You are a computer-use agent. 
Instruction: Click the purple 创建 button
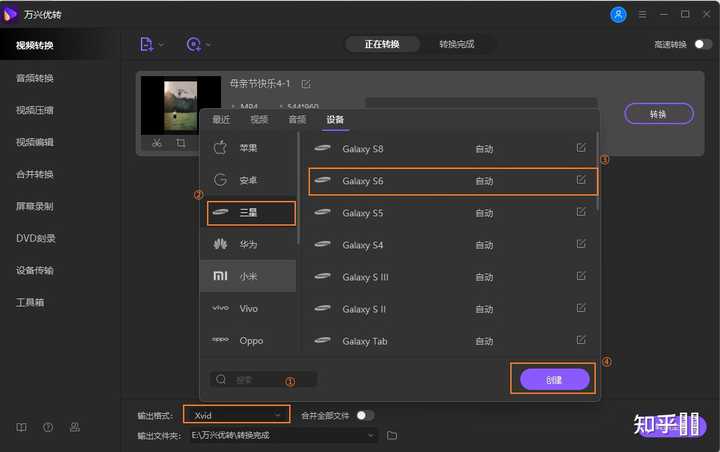point(554,380)
